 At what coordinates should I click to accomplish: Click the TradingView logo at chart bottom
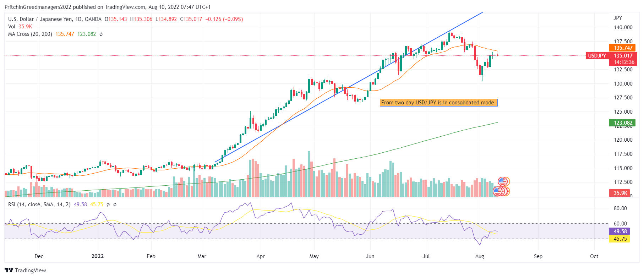[x=25, y=270]
